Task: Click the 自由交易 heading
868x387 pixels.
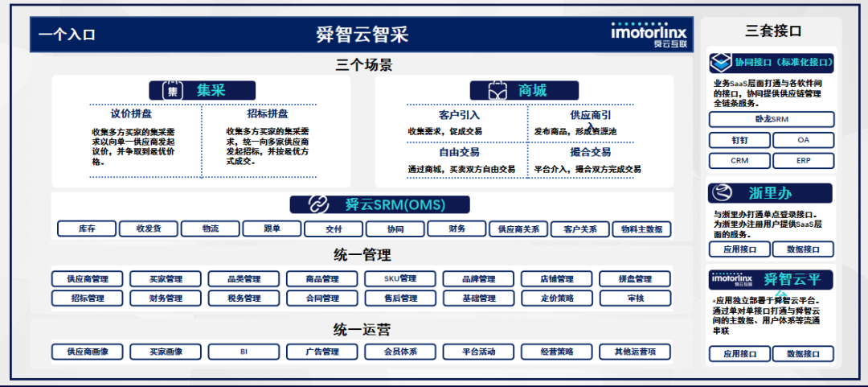Action: pos(459,152)
